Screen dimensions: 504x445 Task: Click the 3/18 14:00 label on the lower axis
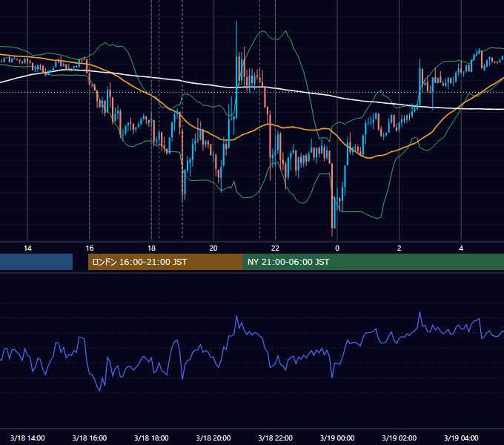pyautogui.click(x=27, y=438)
